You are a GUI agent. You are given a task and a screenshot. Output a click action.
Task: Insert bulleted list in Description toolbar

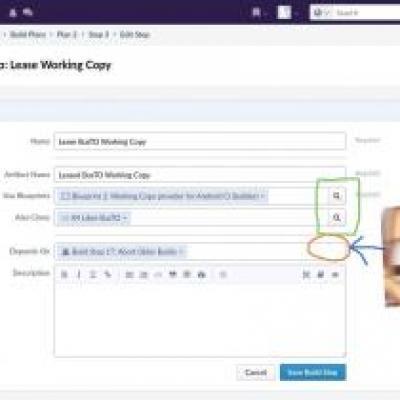tap(129, 275)
